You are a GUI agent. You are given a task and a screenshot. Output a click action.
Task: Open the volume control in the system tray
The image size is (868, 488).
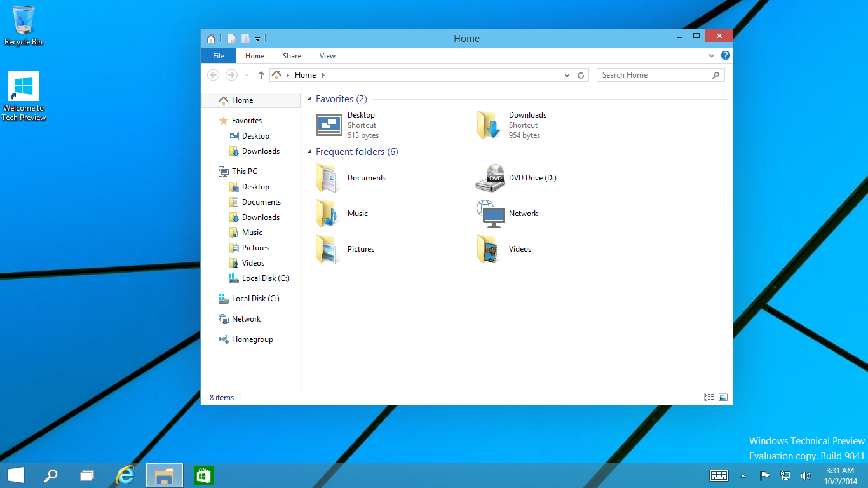[805, 475]
